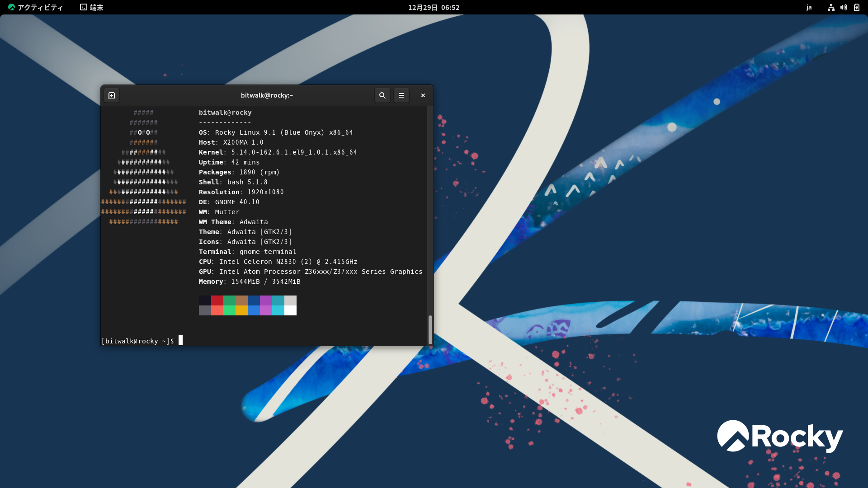Click the white color block in palette
This screenshot has width=868, height=488.
point(290,310)
